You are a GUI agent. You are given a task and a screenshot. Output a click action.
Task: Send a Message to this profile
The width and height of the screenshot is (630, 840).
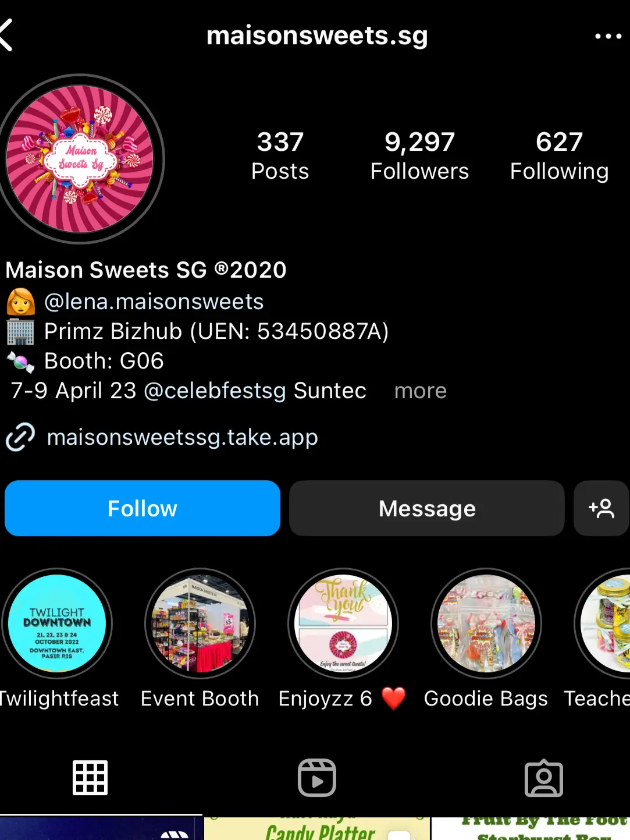427,508
